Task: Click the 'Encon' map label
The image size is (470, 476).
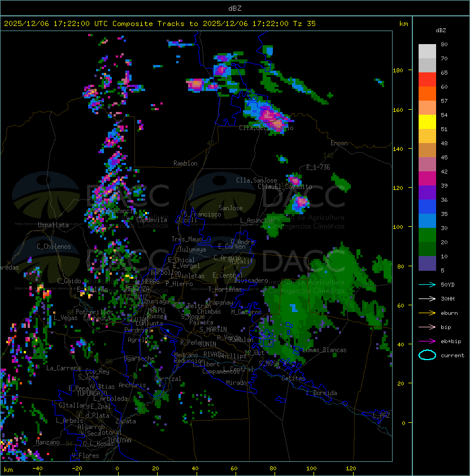Action: (339, 143)
